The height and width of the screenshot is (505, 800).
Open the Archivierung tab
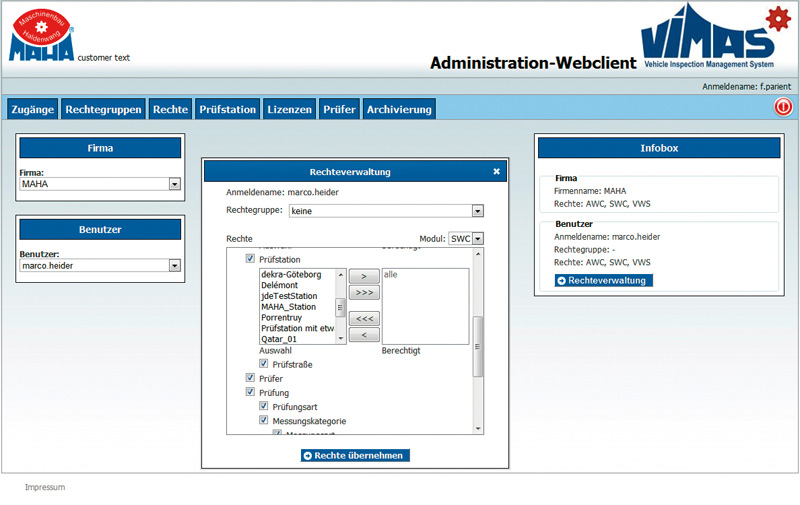pos(398,109)
